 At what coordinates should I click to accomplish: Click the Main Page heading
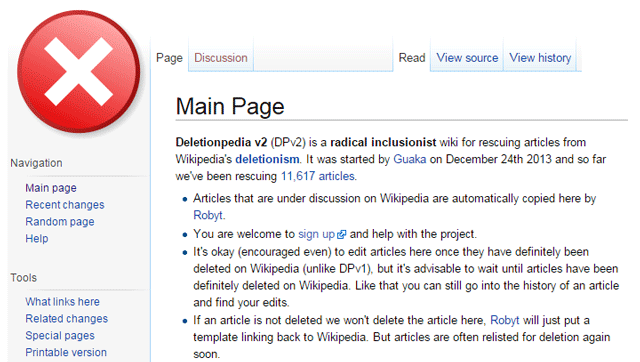click(x=230, y=107)
